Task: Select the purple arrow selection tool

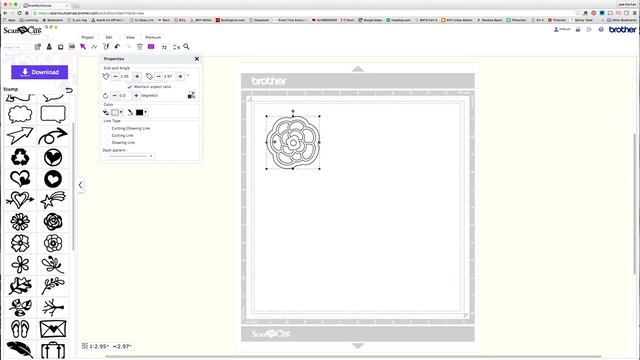Action: pyautogui.click(x=83, y=47)
